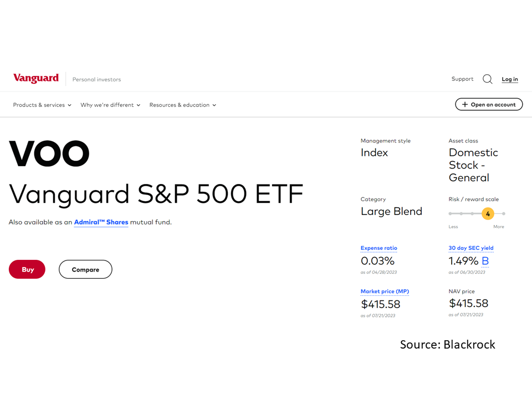The width and height of the screenshot is (532, 399).
Task: Expand Why we're different menu
Action: click(110, 105)
